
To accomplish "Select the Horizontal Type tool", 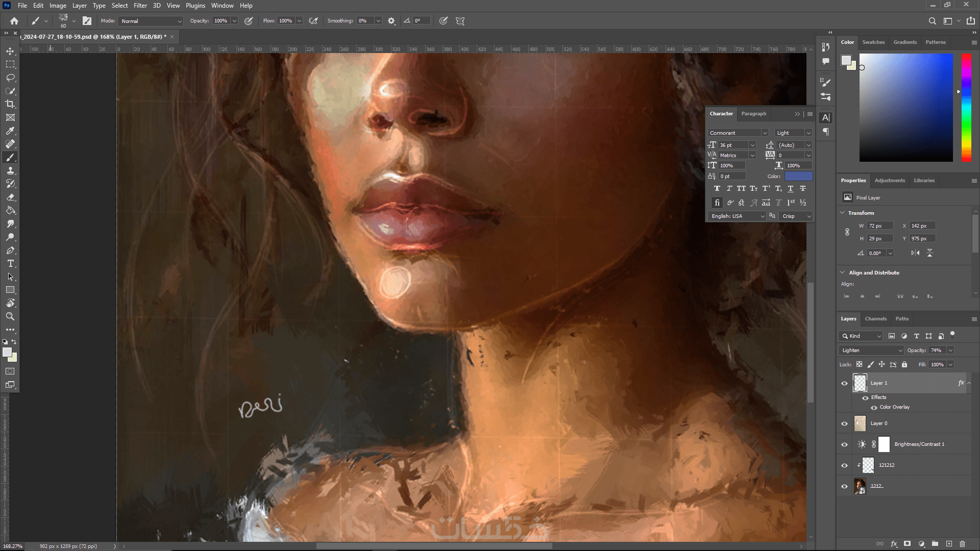I will 10,263.
